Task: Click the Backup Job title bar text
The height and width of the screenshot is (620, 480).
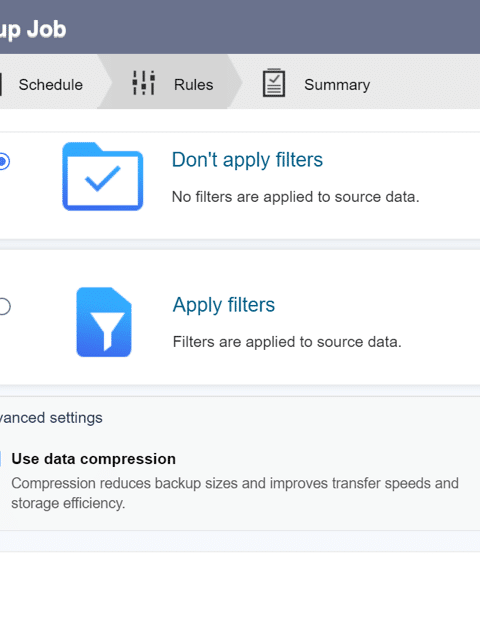Action: (33, 30)
